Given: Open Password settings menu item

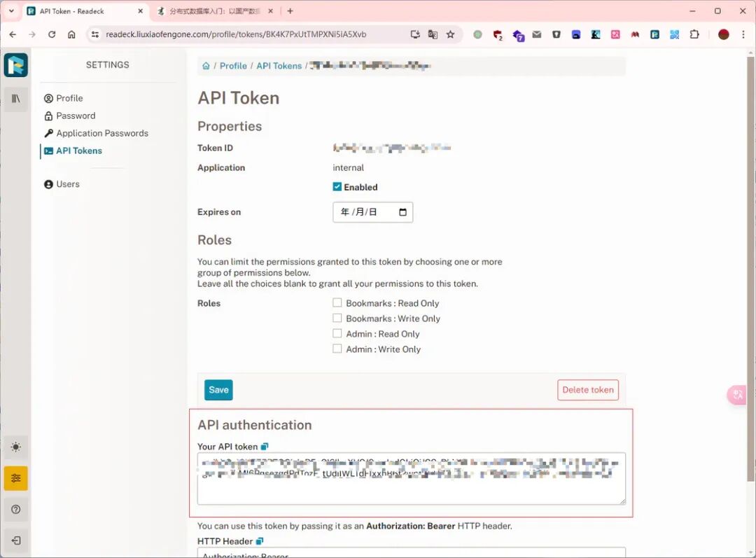Looking at the screenshot, I should (x=70, y=116).
